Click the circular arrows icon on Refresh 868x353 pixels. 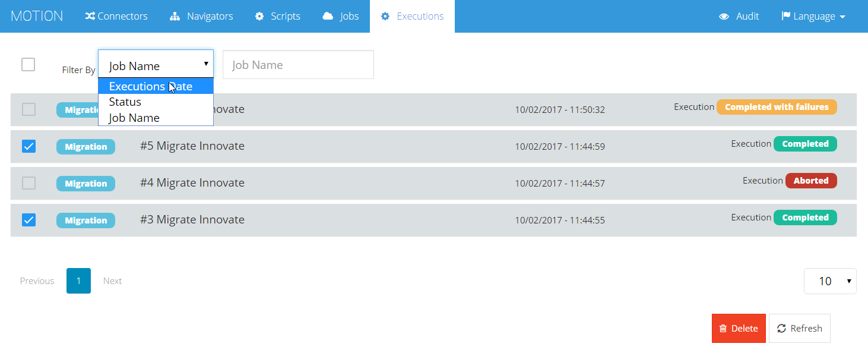[781, 329]
